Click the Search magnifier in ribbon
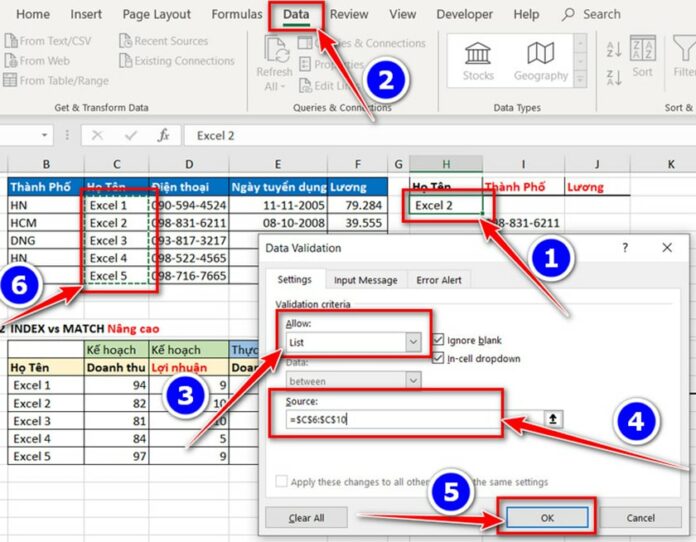Screen dimensions: 696x542 click(x=568, y=14)
